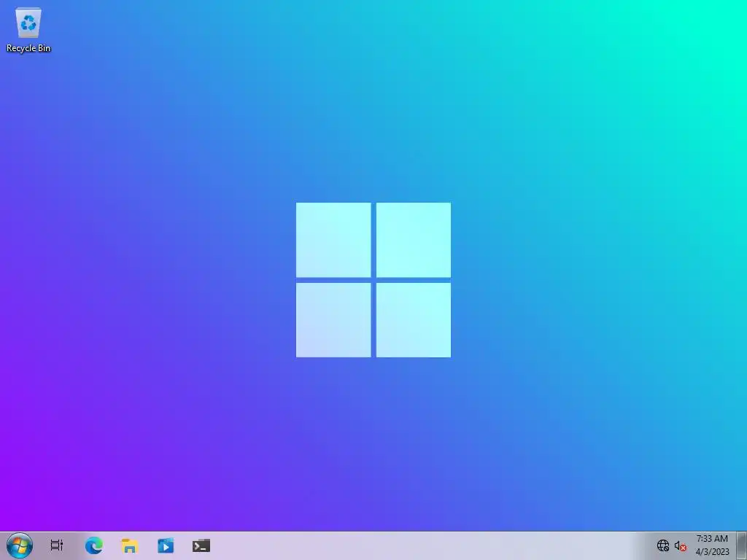Open the terminal from the taskbar
The image size is (747, 560).
coord(201,545)
